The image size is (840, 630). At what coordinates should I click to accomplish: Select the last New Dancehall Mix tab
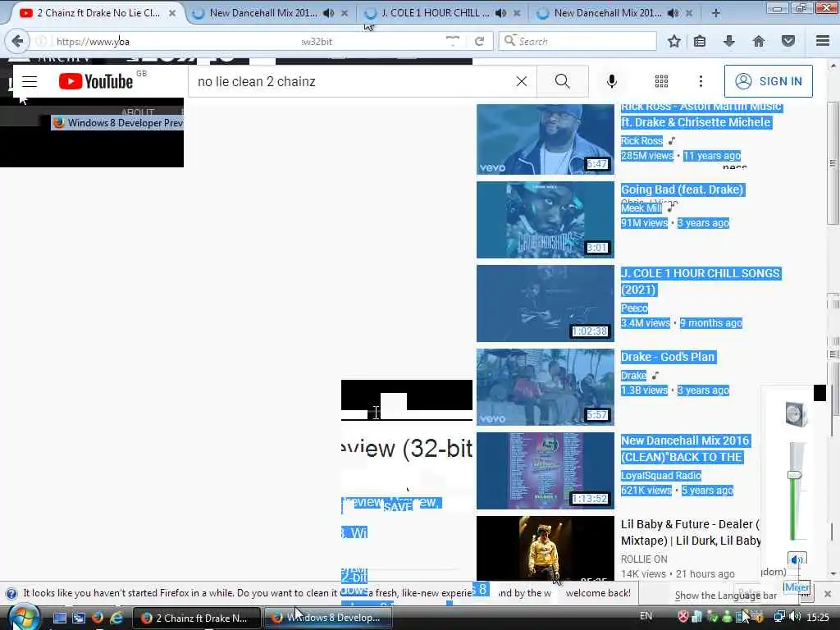607,13
